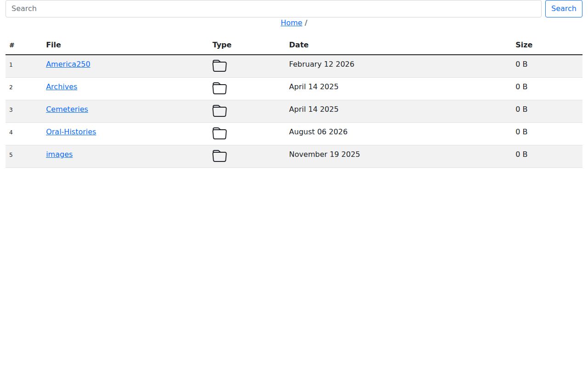Select the date August 06 2026
The image size is (588, 368).
318,132
